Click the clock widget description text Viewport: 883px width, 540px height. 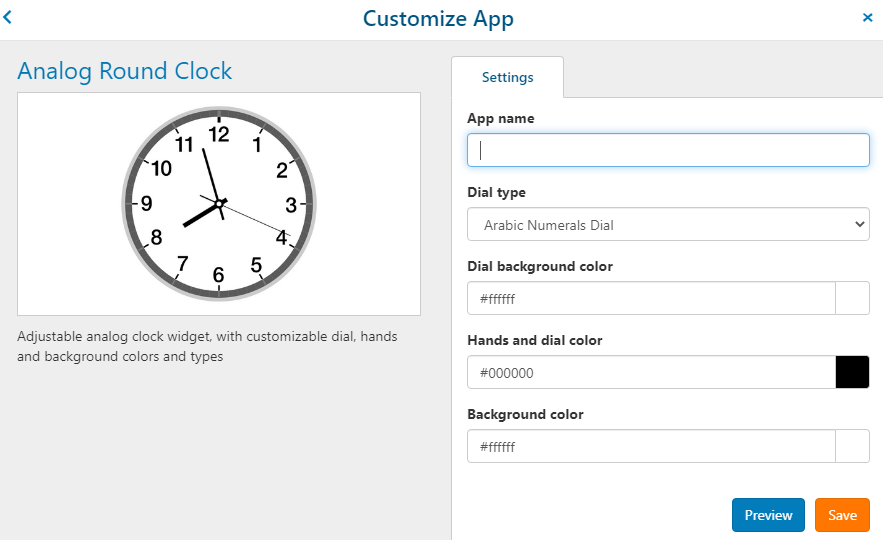point(207,346)
